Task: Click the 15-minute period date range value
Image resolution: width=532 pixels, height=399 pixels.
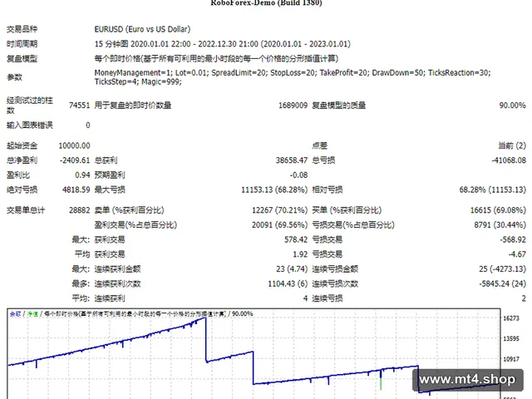Action: tap(222, 44)
